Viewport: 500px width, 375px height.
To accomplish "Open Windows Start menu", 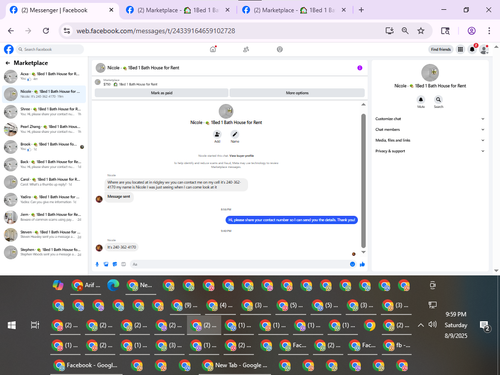I will 12,325.
